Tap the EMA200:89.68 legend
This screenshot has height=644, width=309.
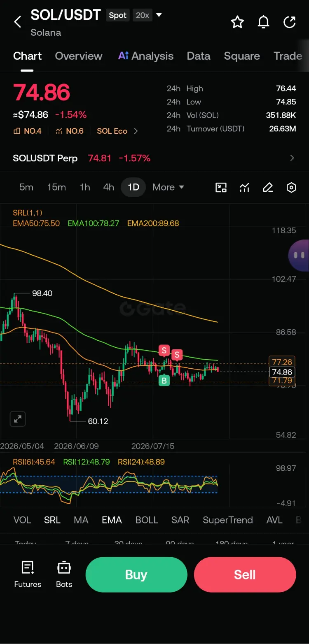153,223
